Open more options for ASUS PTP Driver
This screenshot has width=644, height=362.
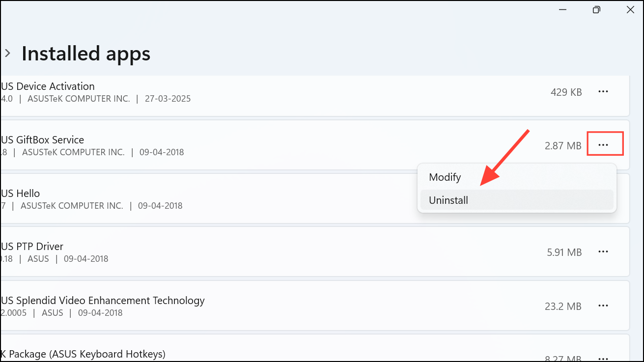point(603,252)
